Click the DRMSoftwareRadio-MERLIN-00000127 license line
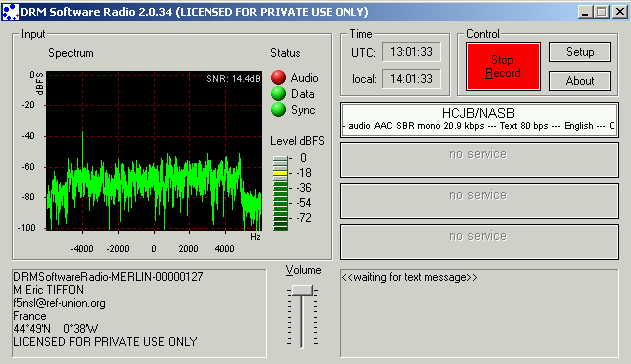631x364 pixels. point(108,277)
